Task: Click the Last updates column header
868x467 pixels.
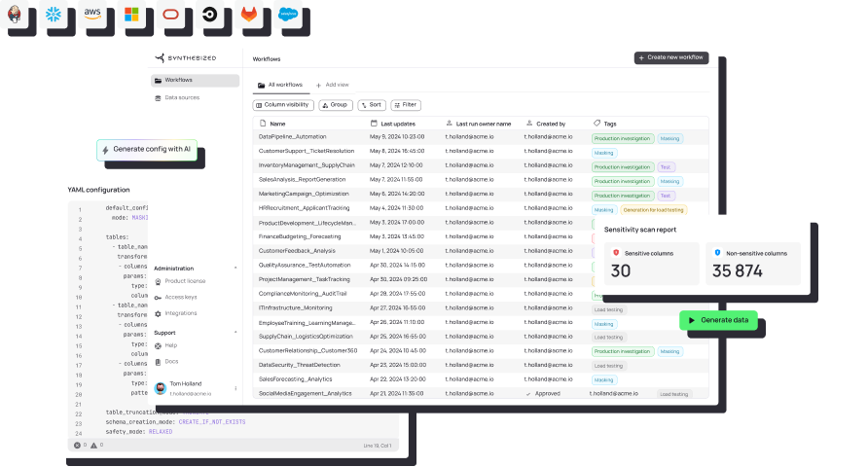Action: 393,124
